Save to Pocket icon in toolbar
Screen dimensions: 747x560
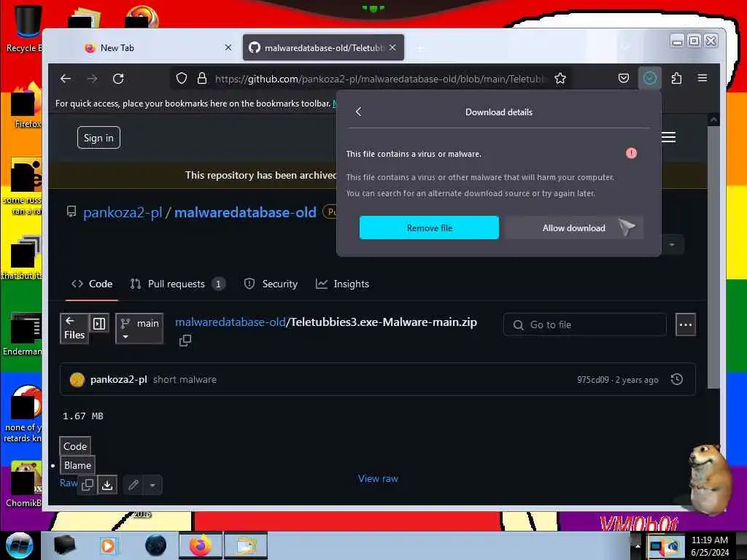624,78
